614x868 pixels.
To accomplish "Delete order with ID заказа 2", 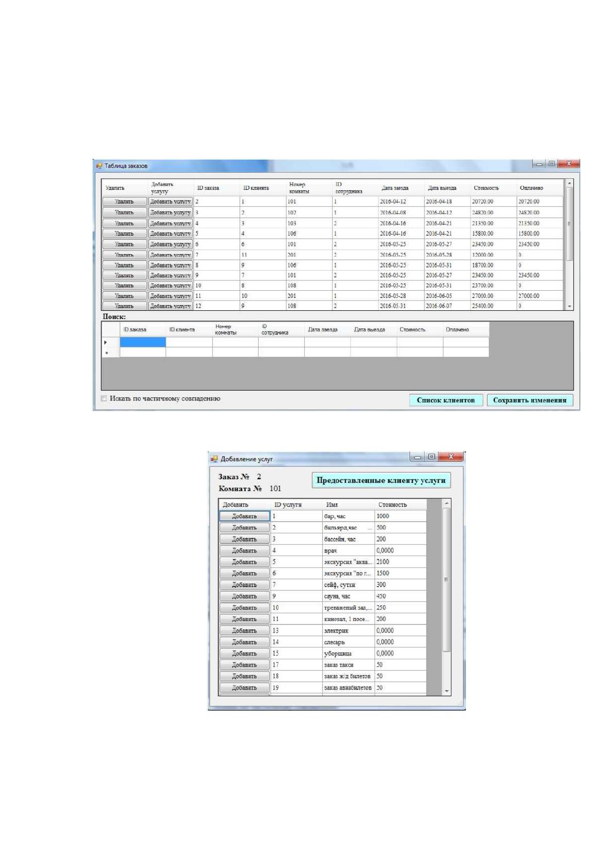I will [124, 202].
